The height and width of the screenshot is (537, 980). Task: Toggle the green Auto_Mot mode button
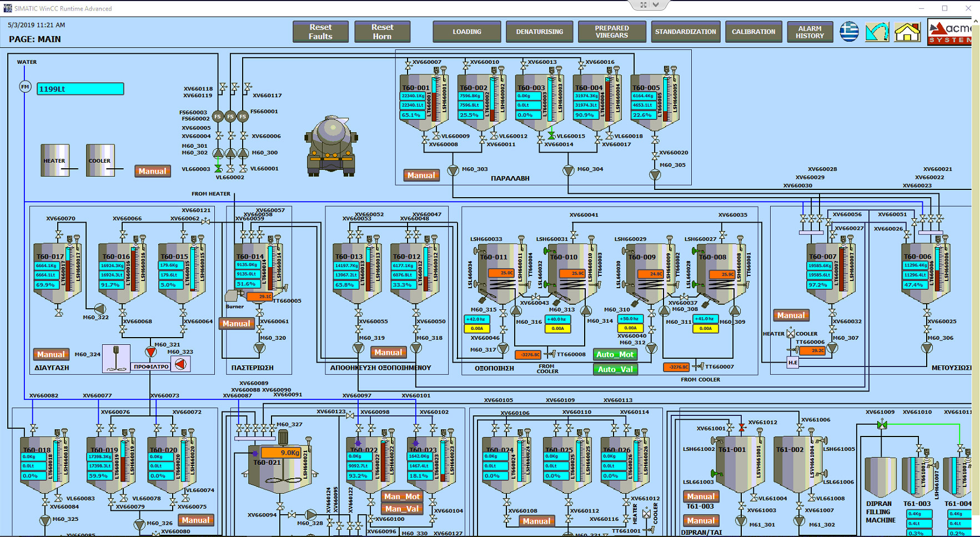click(x=615, y=354)
